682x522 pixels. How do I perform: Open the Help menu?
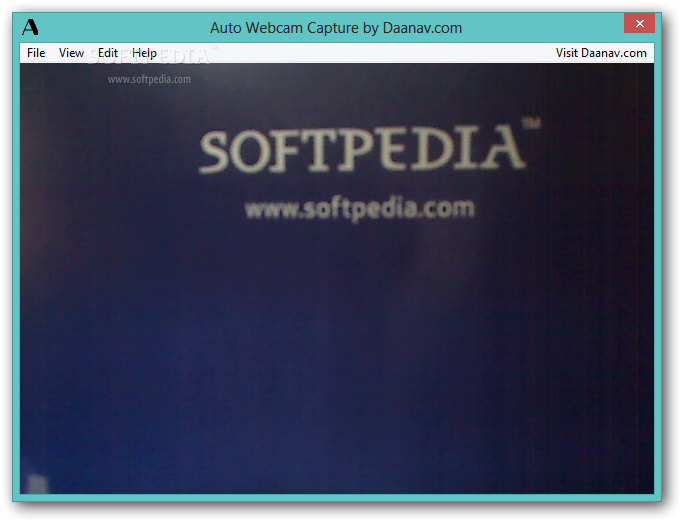tap(144, 53)
